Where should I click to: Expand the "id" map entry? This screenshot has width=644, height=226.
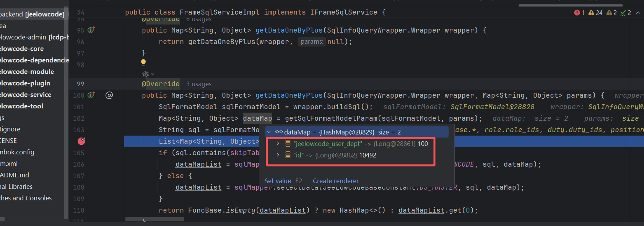278,155
